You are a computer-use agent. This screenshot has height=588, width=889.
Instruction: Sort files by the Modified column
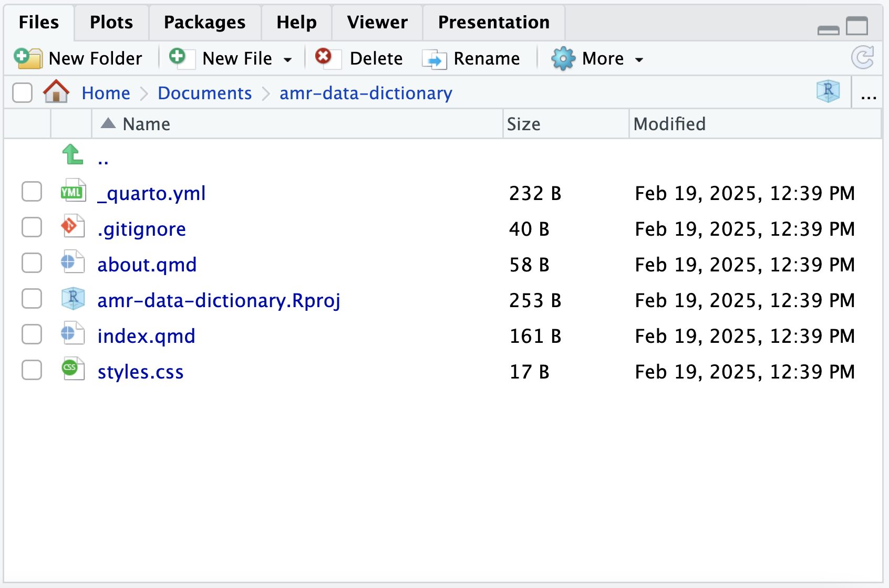[x=755, y=124]
